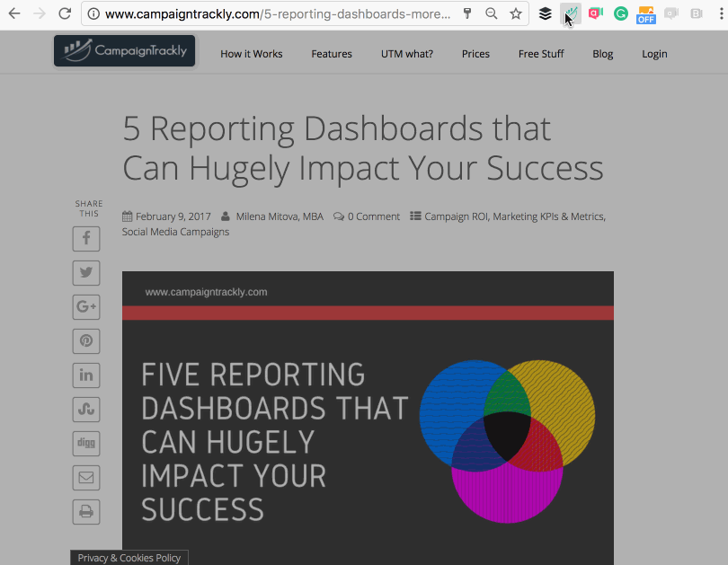
Task: Open the Campaign ROI category
Action: click(456, 216)
